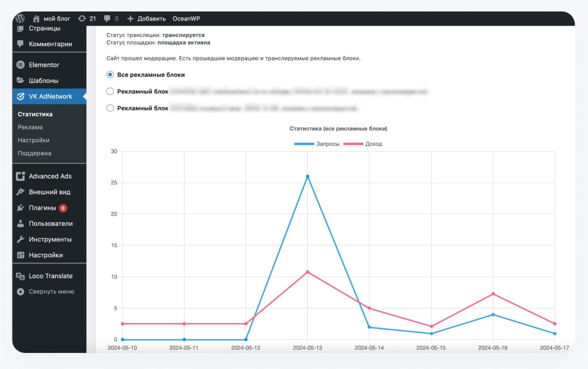Viewport: 588px width, 369px height.
Task: Click the Advanced Ads sidebar icon
Action: point(21,176)
